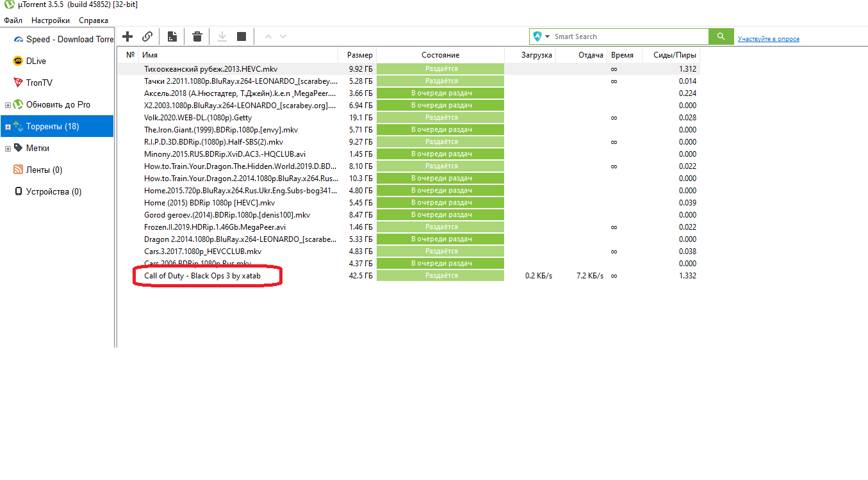Open the Настройки menu

coord(51,20)
